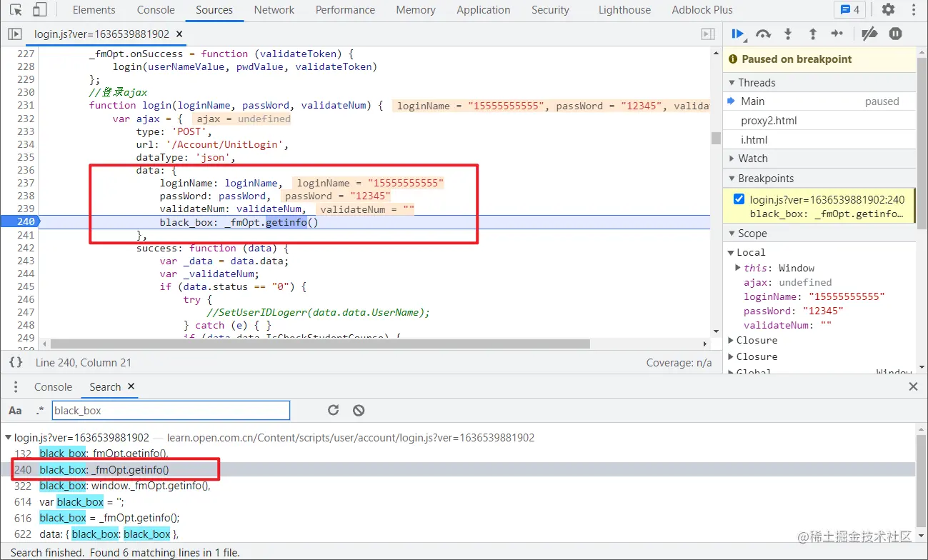Resume script execution
Image resolution: width=928 pixels, height=560 pixels.
pos(739,34)
